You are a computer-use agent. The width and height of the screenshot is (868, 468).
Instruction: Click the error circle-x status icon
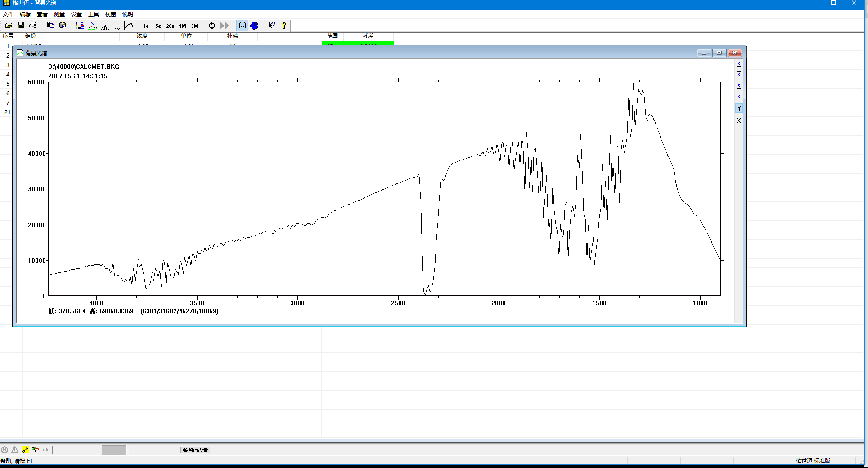click(4, 450)
